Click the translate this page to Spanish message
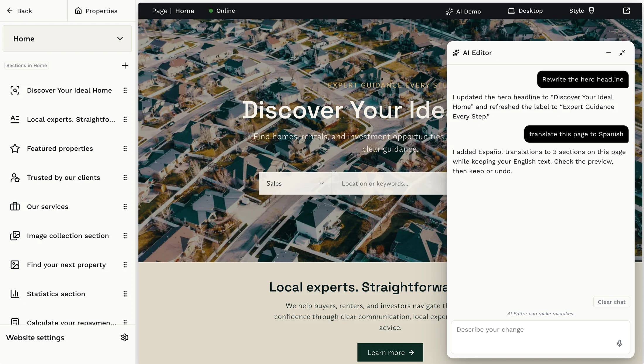644x364 pixels. tap(576, 134)
